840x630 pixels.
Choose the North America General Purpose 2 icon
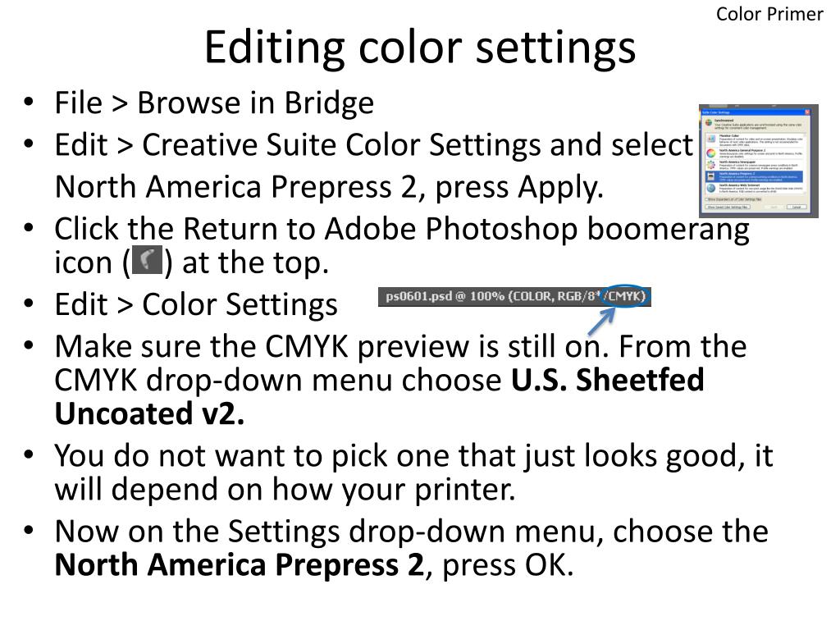[711, 153]
